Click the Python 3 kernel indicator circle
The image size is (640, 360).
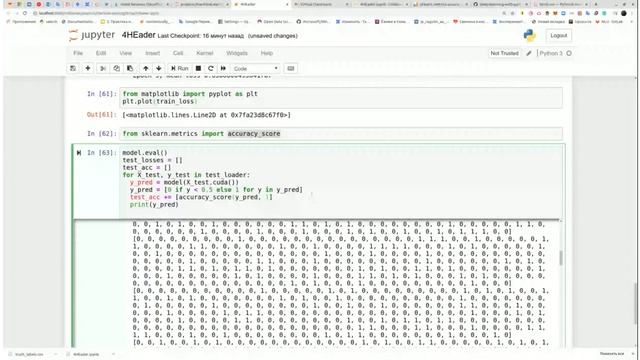pyautogui.click(x=569, y=53)
